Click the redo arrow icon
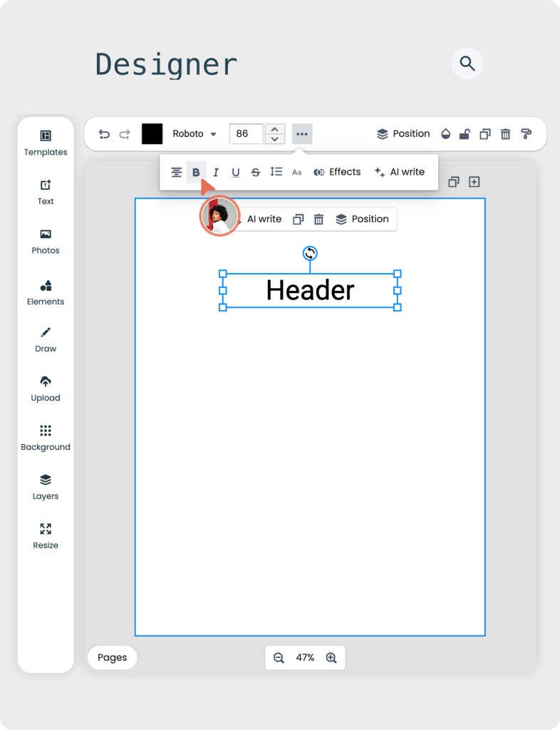 click(x=125, y=134)
